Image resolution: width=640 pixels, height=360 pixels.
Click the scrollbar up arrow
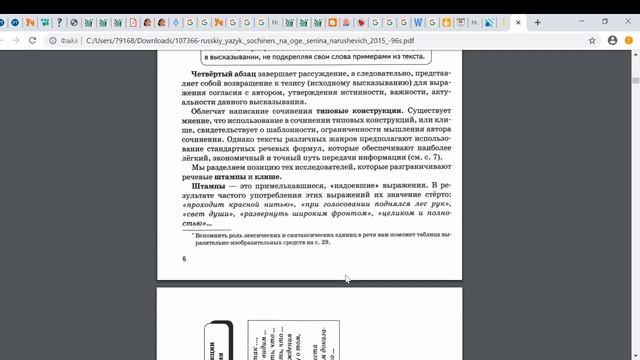[x=636, y=54]
